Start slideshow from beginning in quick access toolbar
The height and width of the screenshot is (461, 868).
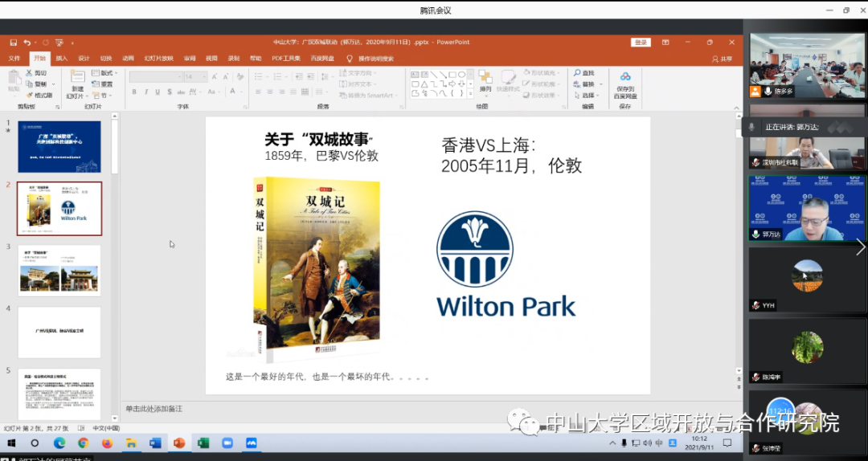[x=59, y=43]
